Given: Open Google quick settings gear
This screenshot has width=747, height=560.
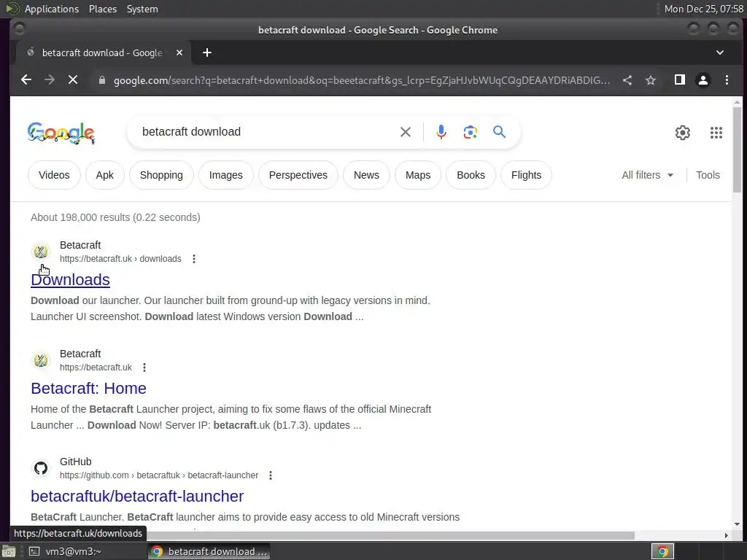Looking at the screenshot, I should tap(683, 133).
